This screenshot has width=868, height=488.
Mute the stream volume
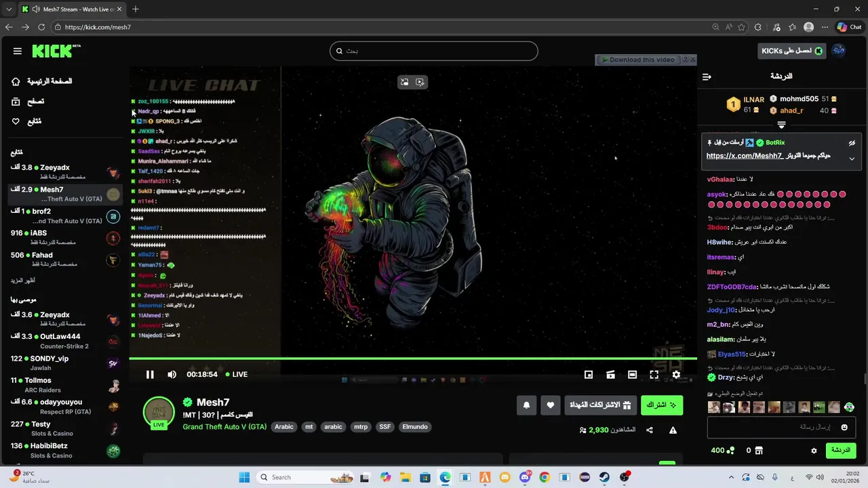[x=172, y=374]
